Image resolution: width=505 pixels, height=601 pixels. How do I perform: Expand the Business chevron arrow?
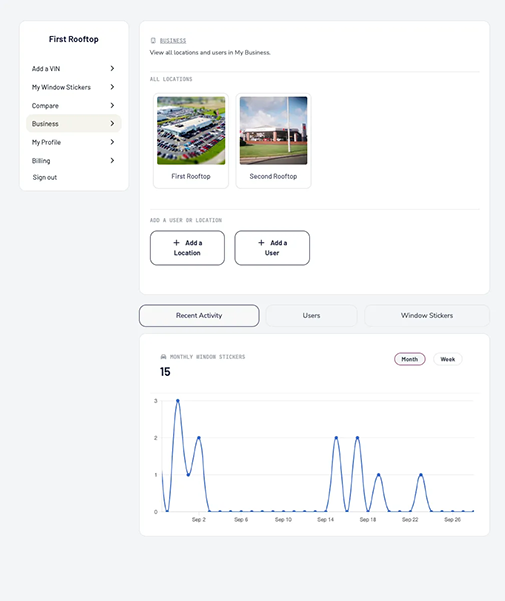112,123
